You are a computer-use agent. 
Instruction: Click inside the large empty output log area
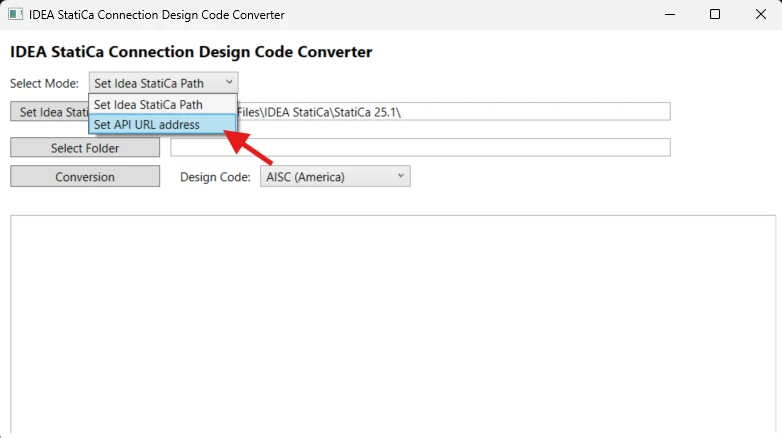pos(393,324)
